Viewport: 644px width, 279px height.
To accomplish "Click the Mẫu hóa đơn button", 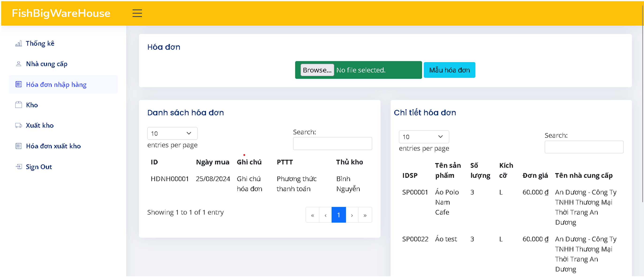I will point(449,70).
